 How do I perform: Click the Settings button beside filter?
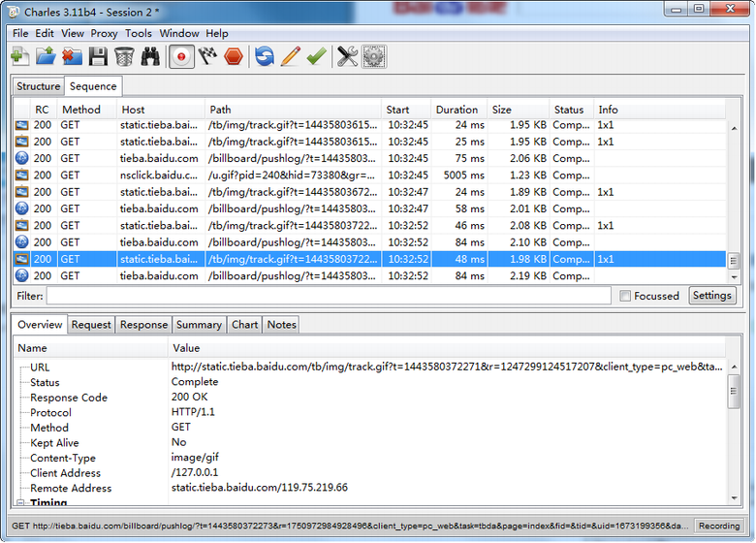712,296
